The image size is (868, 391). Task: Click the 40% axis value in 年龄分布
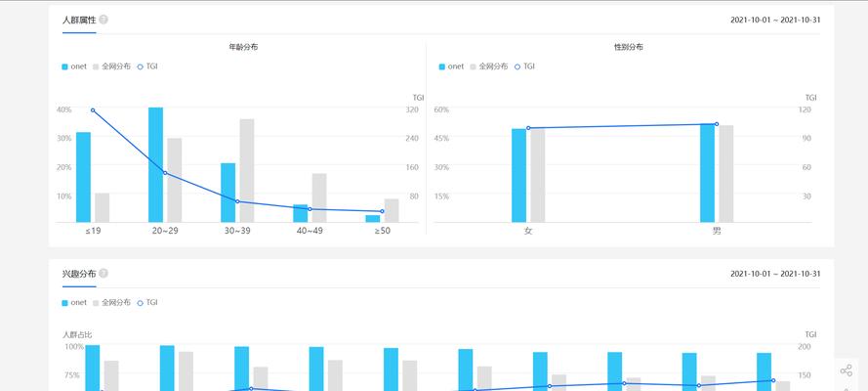point(64,109)
